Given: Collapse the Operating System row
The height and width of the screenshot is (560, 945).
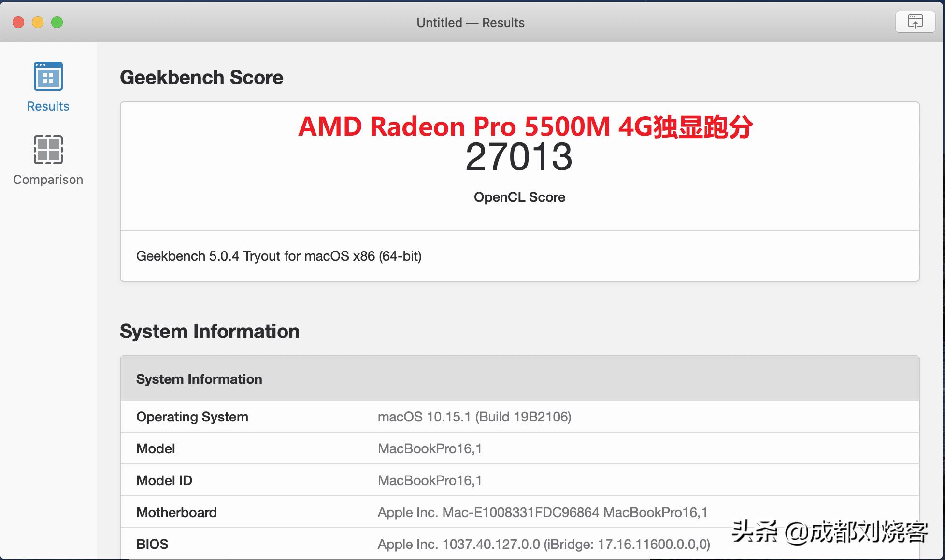Looking at the screenshot, I should 192,417.
